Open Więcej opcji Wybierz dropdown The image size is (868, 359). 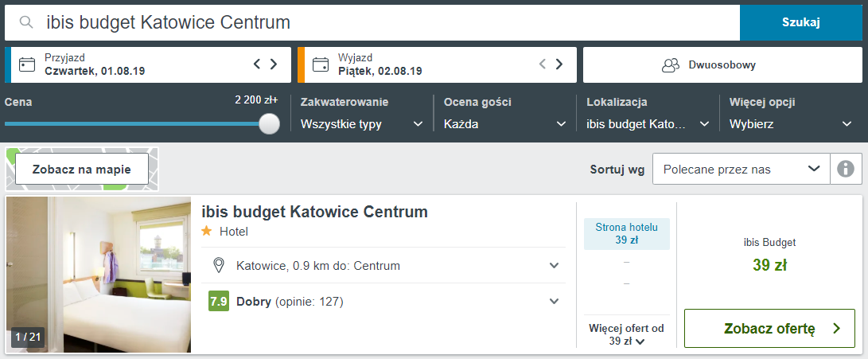790,124
